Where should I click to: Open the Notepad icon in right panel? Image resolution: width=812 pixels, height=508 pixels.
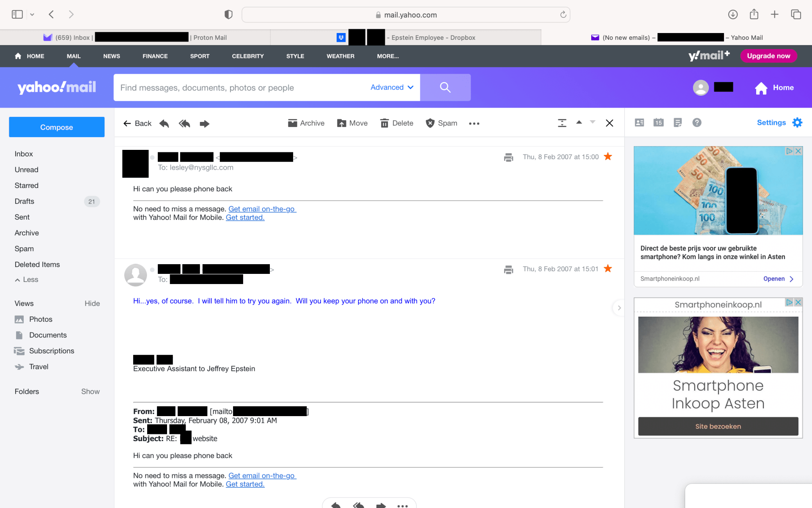678,123
